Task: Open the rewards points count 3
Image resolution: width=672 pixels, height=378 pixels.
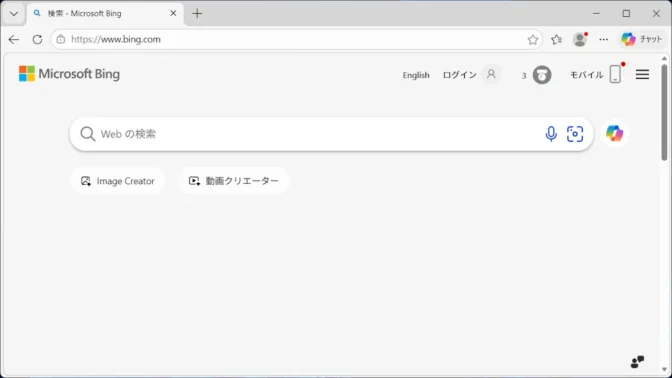Action: 524,76
